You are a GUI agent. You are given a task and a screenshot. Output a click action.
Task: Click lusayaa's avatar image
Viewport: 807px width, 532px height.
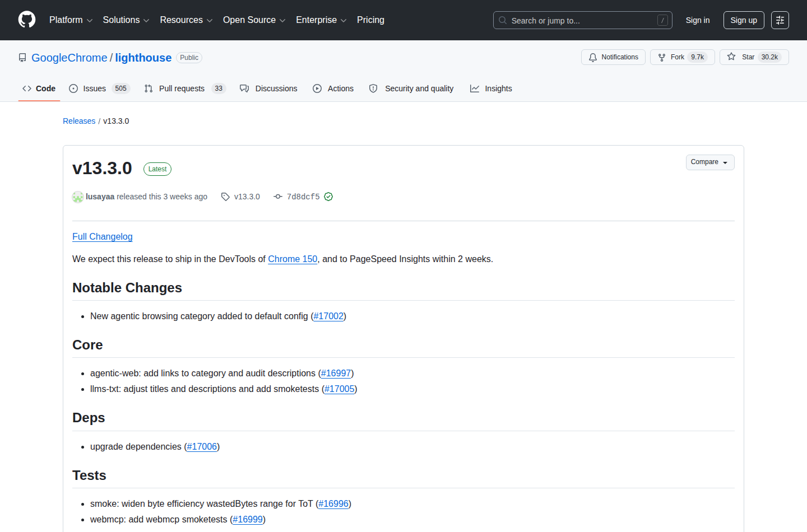pos(78,197)
